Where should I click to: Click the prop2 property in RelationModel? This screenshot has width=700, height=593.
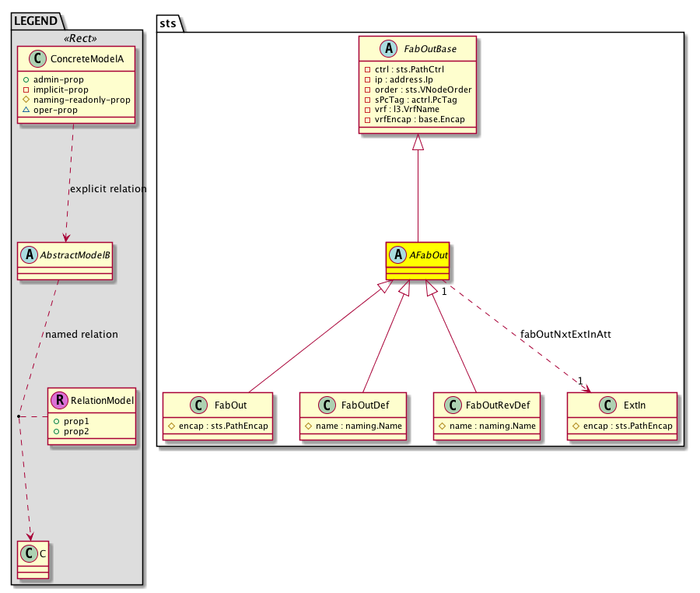point(77,430)
